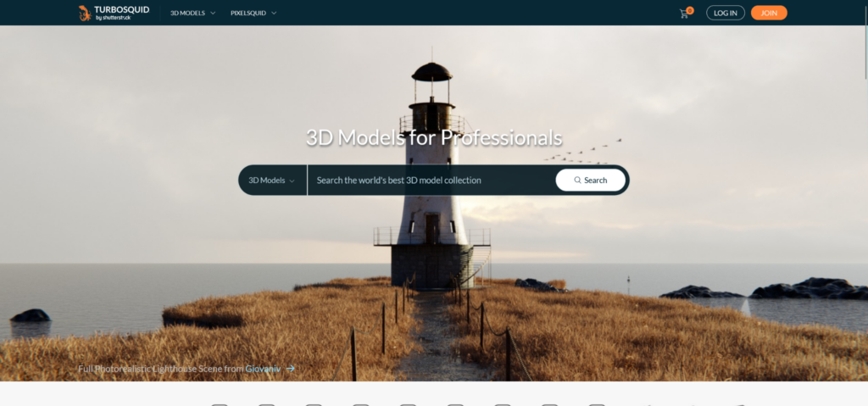Click the TurboSquid squid logo icon
Image resolution: width=868 pixels, height=406 pixels.
tap(85, 13)
